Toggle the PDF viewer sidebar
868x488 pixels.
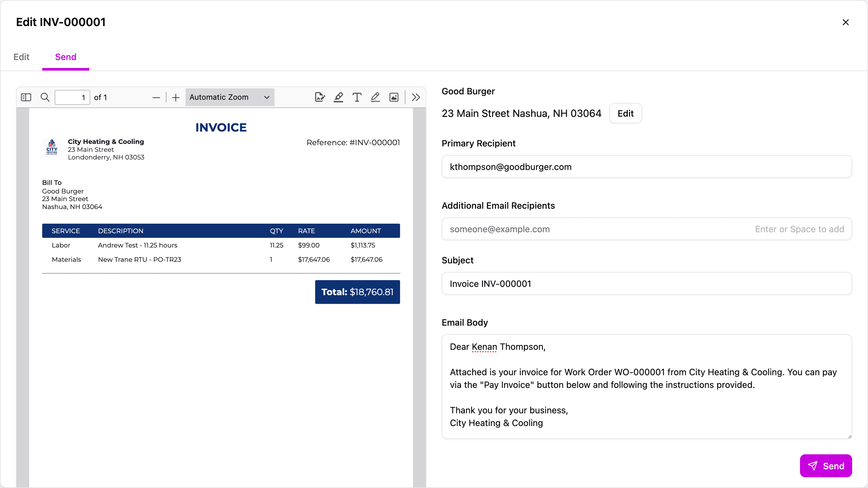tap(26, 98)
